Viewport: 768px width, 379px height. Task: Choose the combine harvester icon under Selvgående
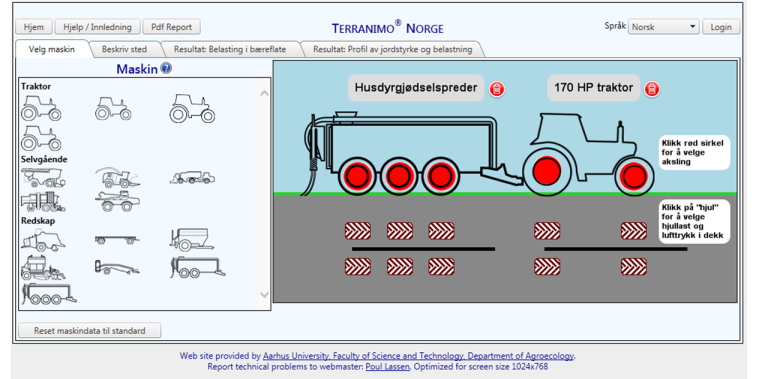click(43, 177)
